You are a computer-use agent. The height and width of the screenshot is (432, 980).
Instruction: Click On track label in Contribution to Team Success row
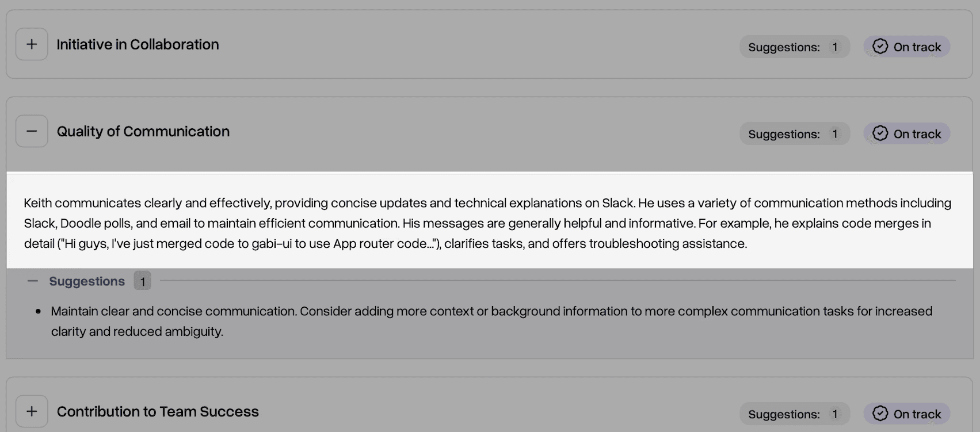[x=917, y=414]
